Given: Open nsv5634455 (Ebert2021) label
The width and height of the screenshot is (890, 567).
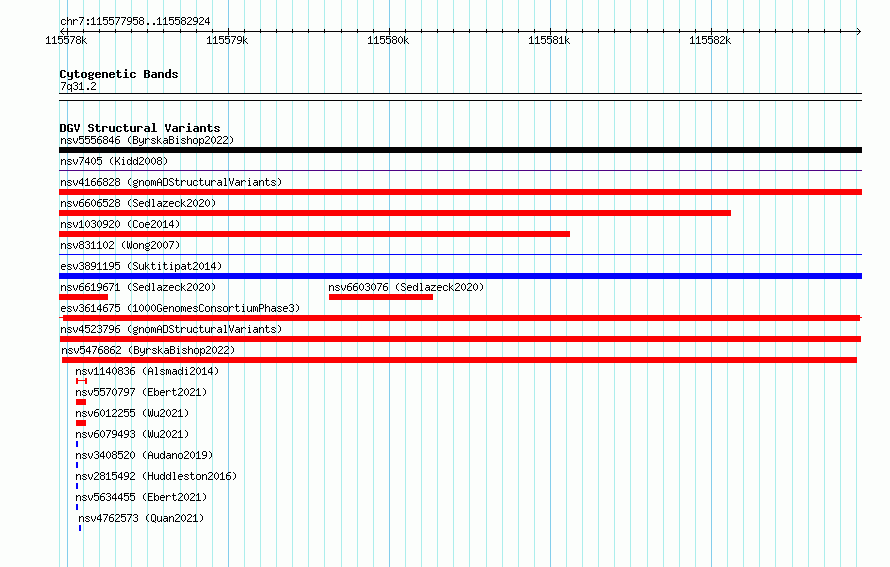Looking at the screenshot, I should point(141,497).
